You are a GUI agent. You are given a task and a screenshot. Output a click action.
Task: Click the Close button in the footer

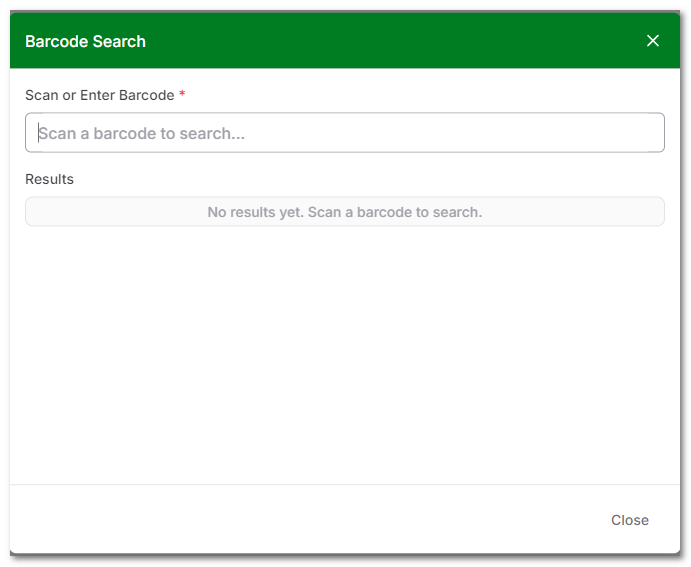(x=630, y=520)
